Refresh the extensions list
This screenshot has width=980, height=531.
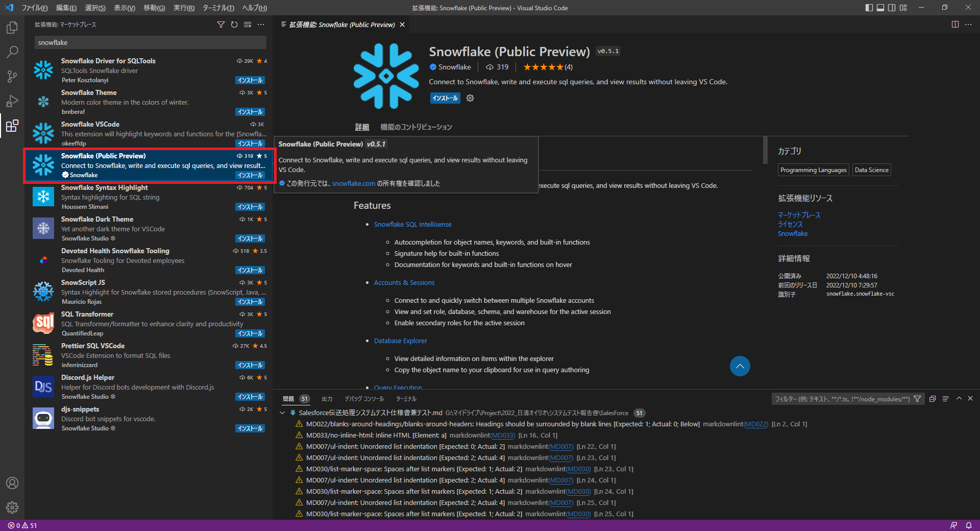[x=234, y=24]
